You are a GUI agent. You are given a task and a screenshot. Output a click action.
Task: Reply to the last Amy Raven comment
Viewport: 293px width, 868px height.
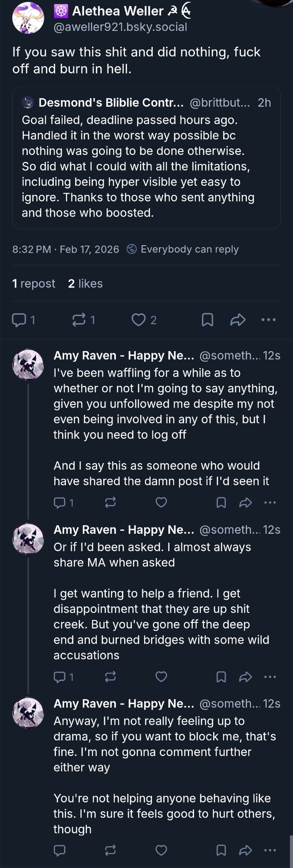(59, 850)
